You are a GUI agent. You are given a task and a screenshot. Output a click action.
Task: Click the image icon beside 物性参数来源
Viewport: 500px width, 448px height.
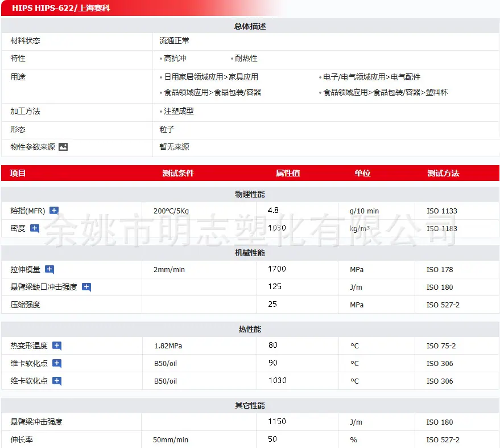click(63, 147)
